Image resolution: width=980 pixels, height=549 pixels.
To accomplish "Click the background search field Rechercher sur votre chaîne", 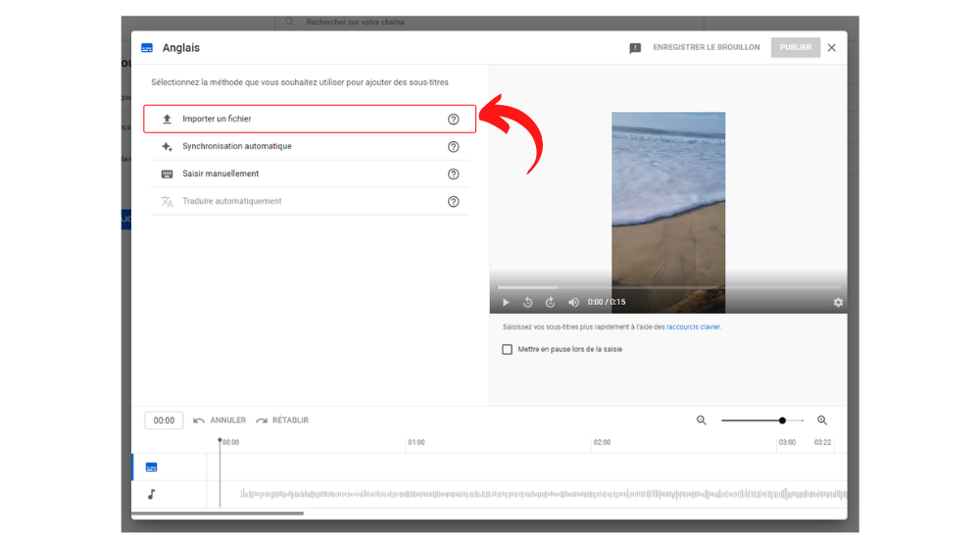I will (x=489, y=23).
